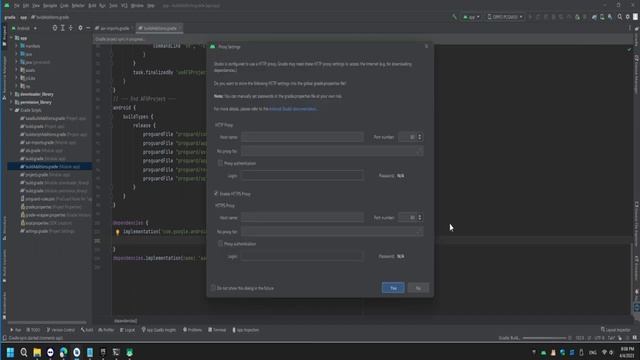Switch to the aar-imports.gradle editor tab
The width and height of the screenshot is (640, 360).
[x=113, y=28]
